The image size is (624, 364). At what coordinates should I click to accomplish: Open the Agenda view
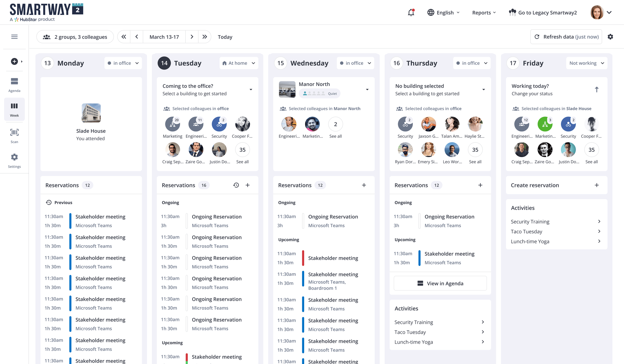(x=14, y=85)
